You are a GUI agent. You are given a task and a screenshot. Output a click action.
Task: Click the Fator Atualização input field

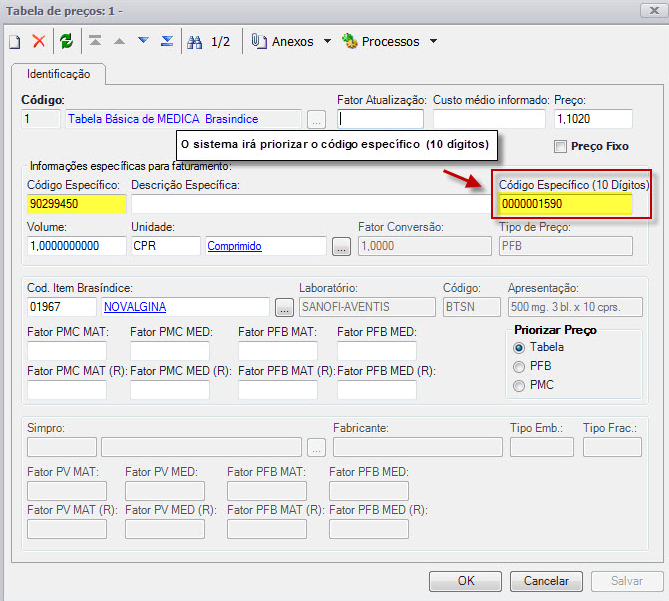380,119
